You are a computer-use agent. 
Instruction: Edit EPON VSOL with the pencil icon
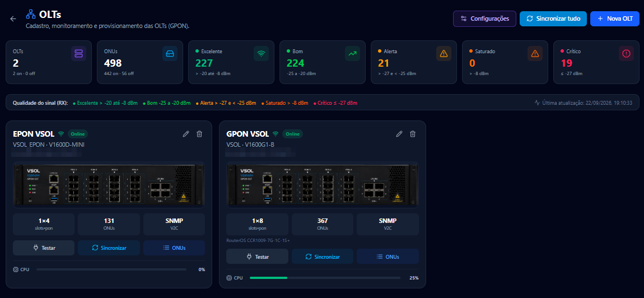(x=186, y=133)
